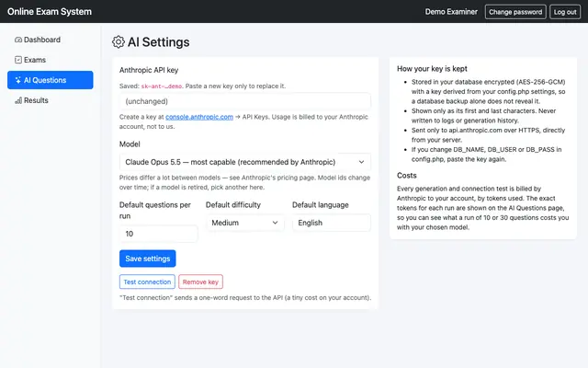Screen dimensions: 588x368
Task: Click Save settings
Action: [x=147, y=259]
